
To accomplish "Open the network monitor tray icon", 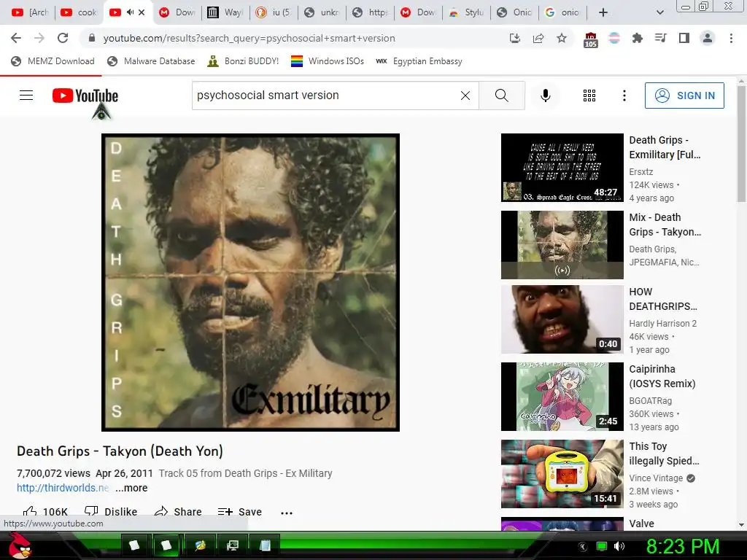I will pos(602,546).
